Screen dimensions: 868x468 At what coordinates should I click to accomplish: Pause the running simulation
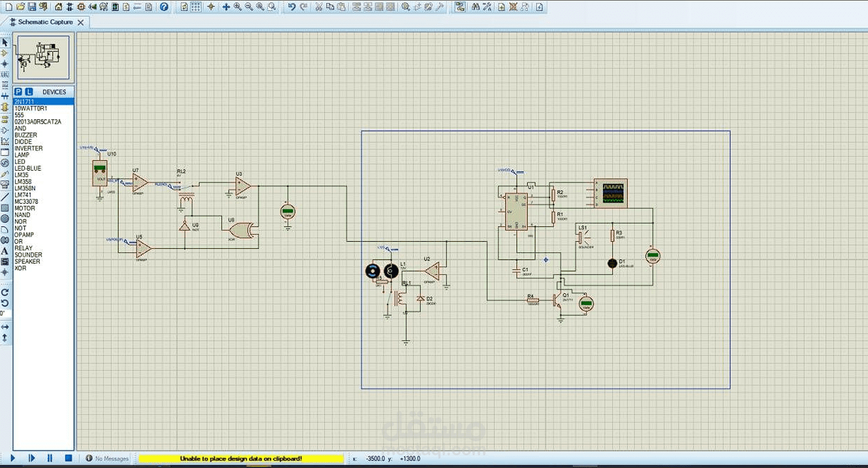pyautogui.click(x=50, y=458)
